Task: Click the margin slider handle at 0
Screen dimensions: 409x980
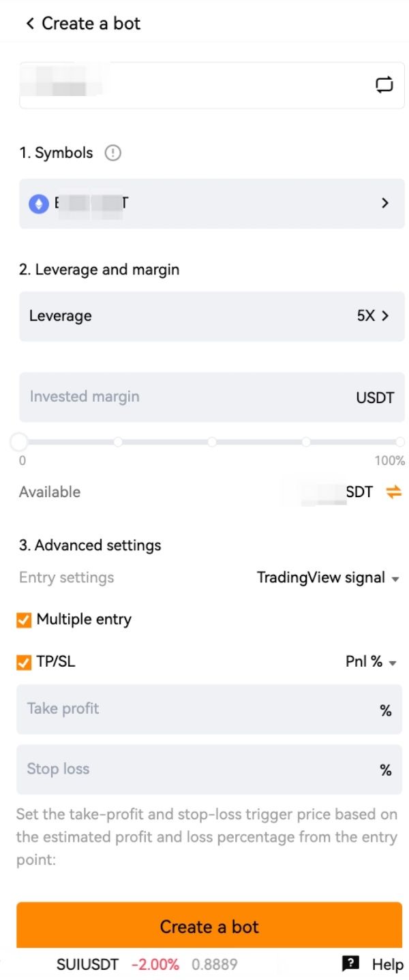Action: coord(19,443)
